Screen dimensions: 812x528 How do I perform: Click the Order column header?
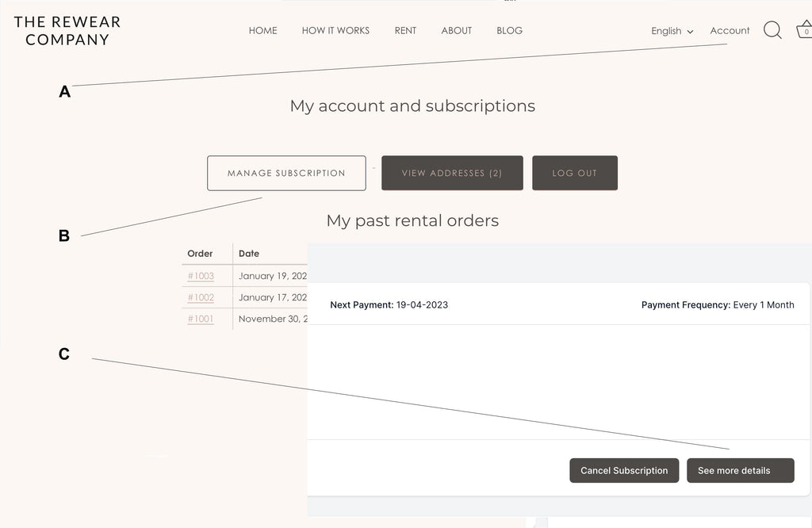click(x=200, y=254)
